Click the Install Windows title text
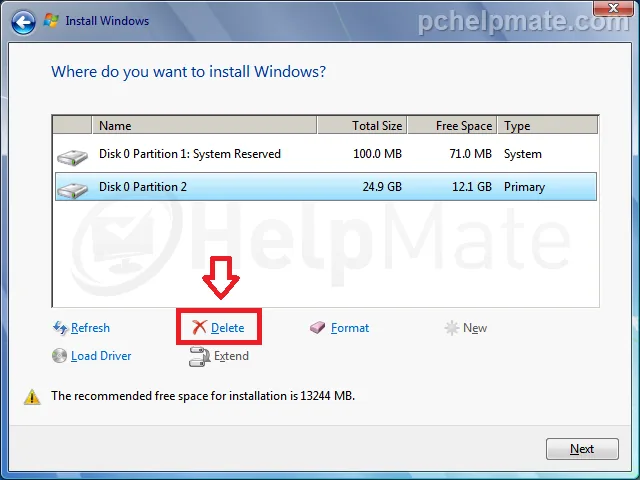Image resolution: width=640 pixels, height=480 pixels. pos(107,21)
